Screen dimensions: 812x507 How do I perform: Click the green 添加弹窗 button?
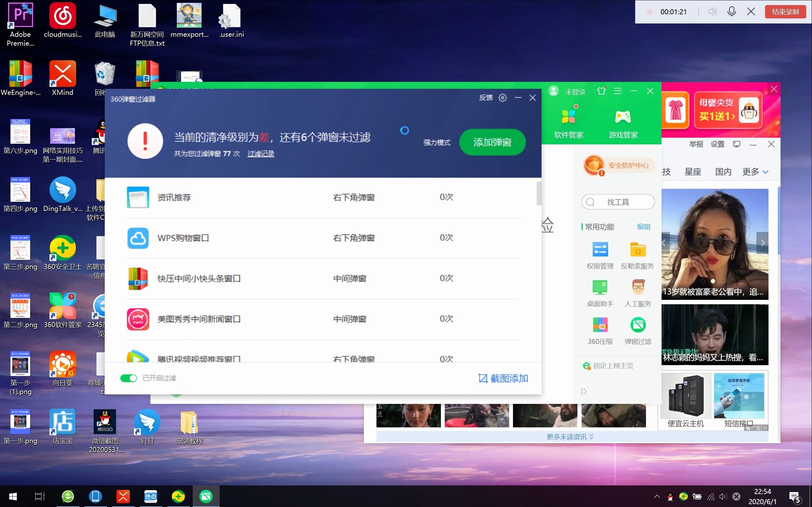click(492, 142)
